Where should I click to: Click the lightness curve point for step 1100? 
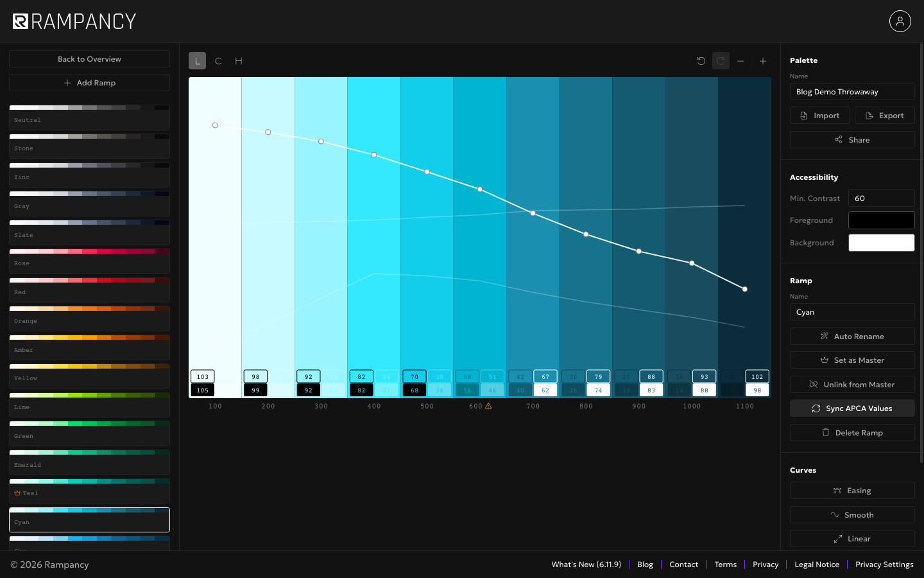(745, 289)
